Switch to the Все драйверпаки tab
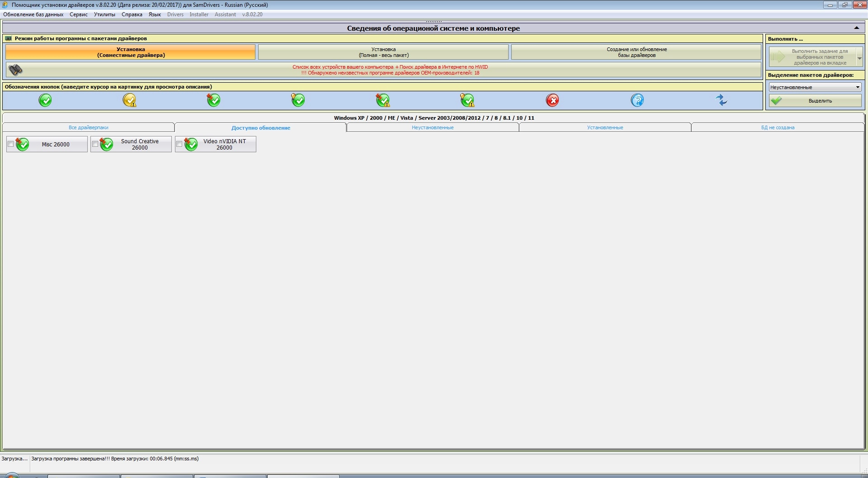 click(89, 127)
